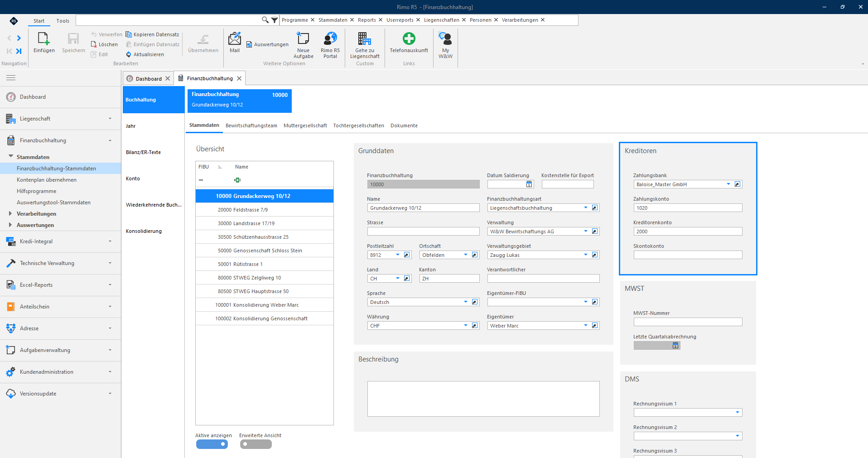The image size is (868, 458).
Task: Click Kopieren Datensatz icon
Action: pyautogui.click(x=129, y=34)
